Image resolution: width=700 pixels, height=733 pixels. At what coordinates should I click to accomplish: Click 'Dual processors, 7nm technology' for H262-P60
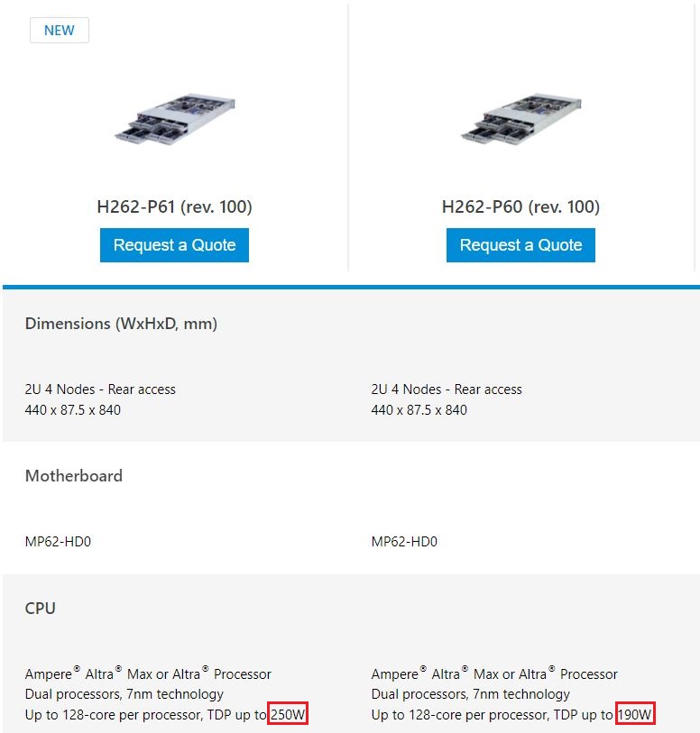471,694
